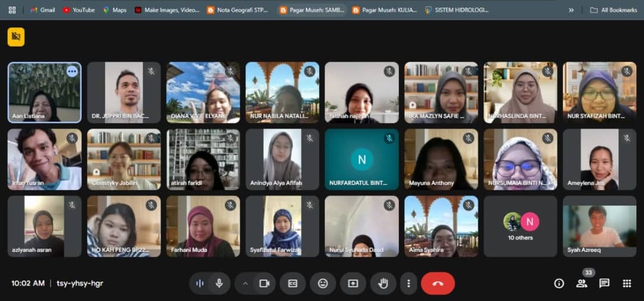Leave the call with the red button

pos(438,283)
